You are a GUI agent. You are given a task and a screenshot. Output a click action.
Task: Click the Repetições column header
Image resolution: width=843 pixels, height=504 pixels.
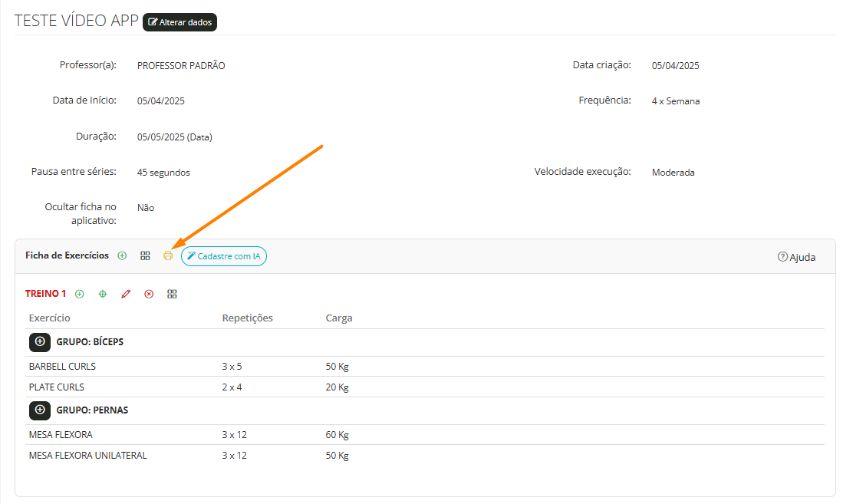click(x=247, y=318)
